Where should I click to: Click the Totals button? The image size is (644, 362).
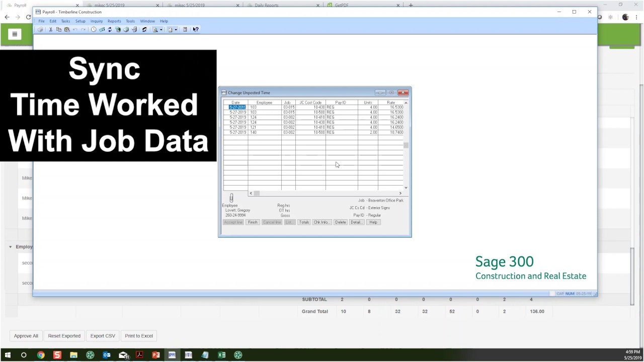coord(304,222)
